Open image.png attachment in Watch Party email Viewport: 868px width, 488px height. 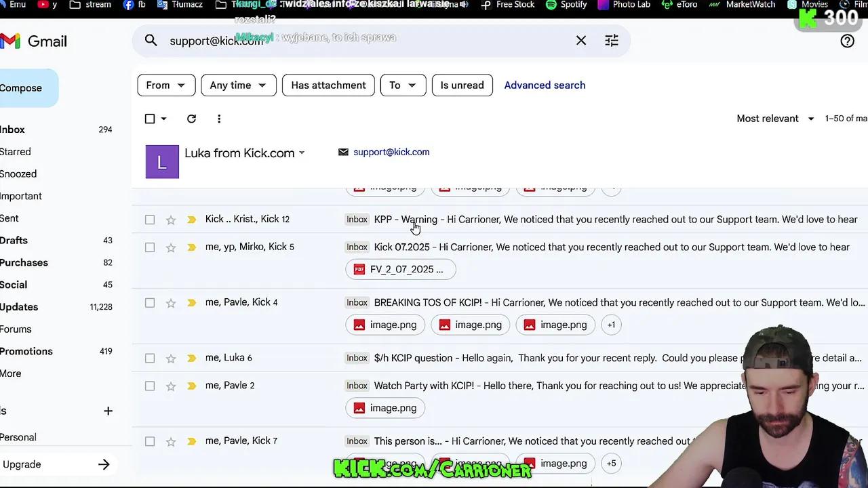pyautogui.click(x=385, y=408)
